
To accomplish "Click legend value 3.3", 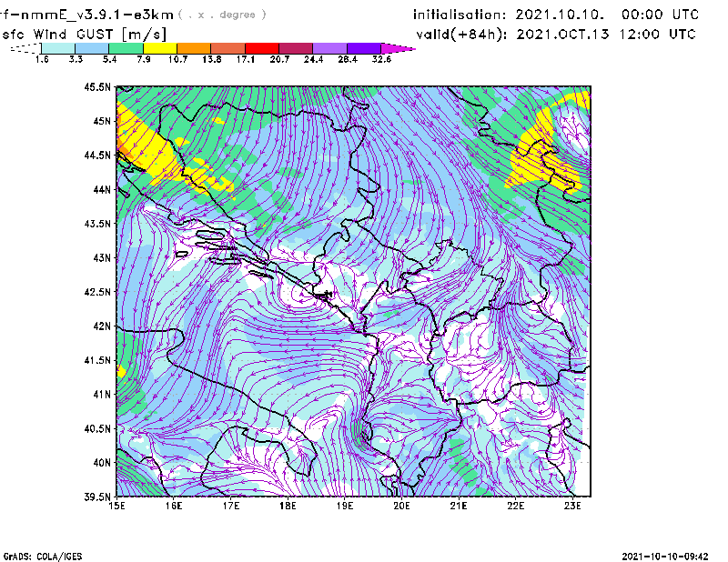I will pyautogui.click(x=76, y=59).
